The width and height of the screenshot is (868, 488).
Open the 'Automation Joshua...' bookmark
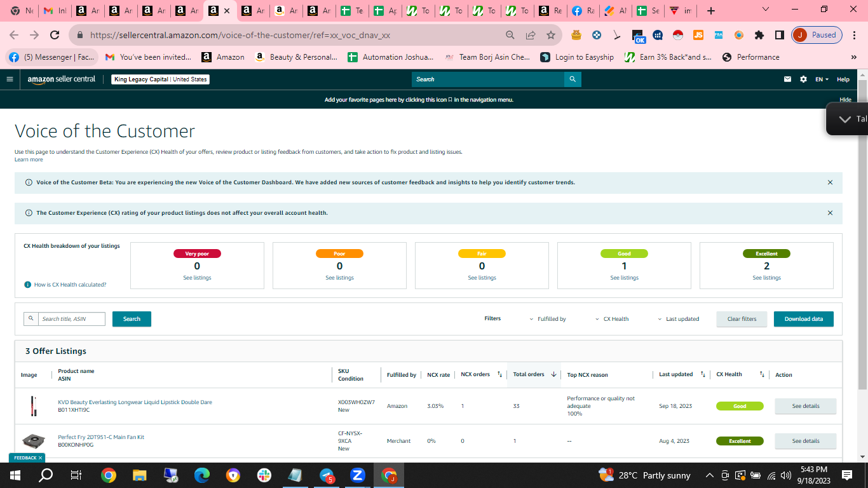coord(391,57)
